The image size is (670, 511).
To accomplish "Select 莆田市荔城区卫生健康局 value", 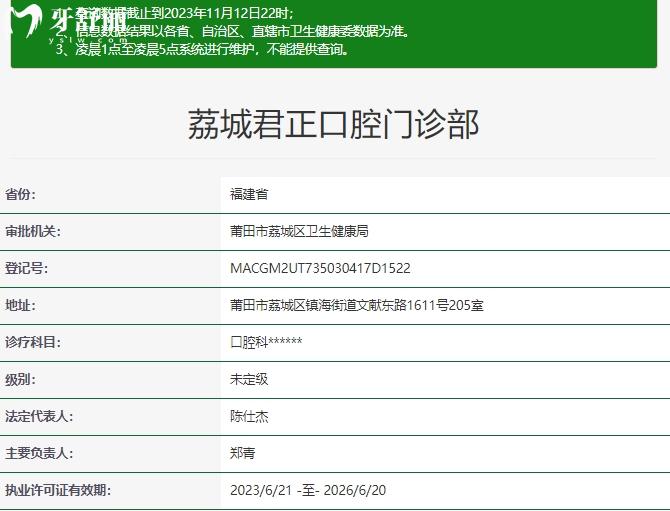I will (x=299, y=232).
